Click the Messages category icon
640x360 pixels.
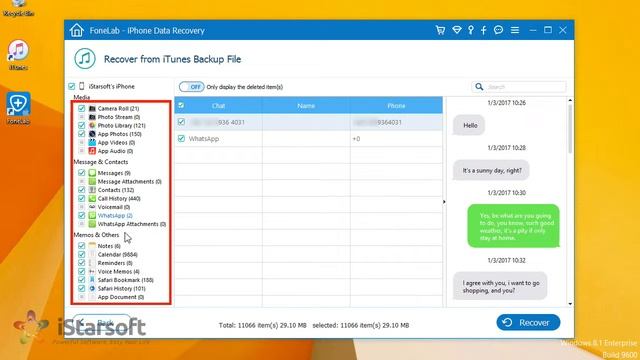92,173
